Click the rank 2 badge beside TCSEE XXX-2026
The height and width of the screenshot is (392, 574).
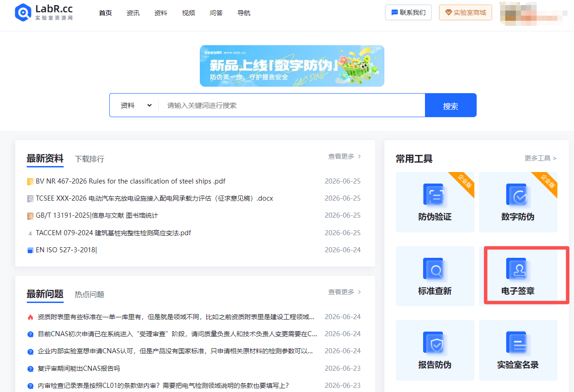(x=30, y=199)
